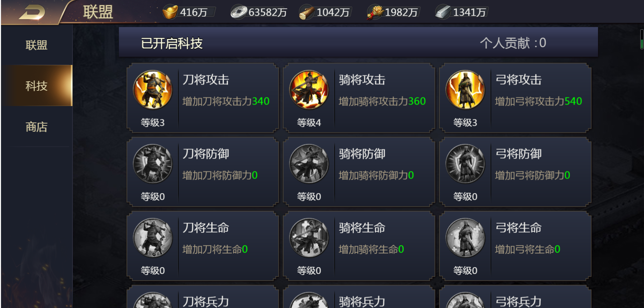Switch to the 联盟 sidebar tab
The width and height of the screenshot is (644, 308).
pos(36,45)
